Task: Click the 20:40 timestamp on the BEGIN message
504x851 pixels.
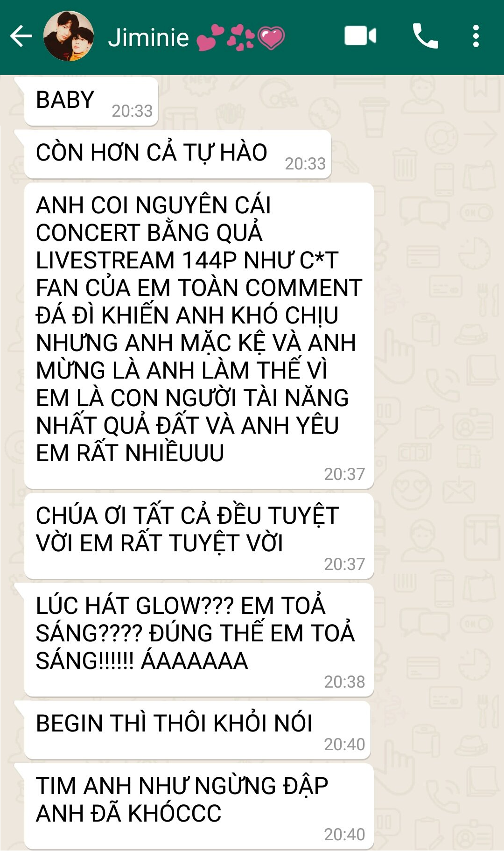Action: (x=344, y=745)
